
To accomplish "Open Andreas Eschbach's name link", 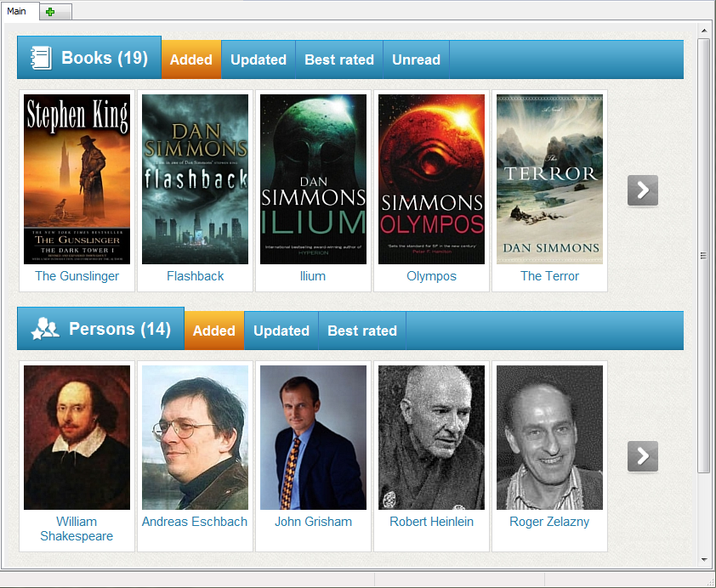I will pyautogui.click(x=195, y=522).
